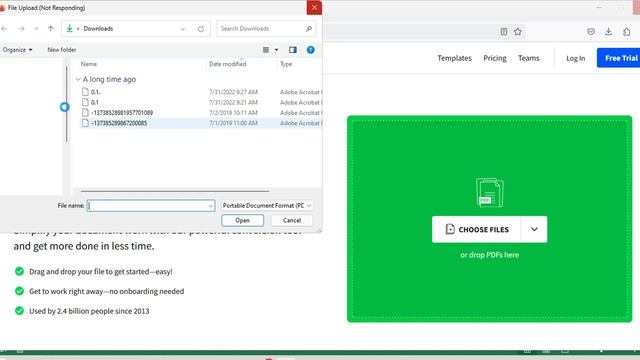Go up one folder level
640x360 pixels.
point(51,29)
